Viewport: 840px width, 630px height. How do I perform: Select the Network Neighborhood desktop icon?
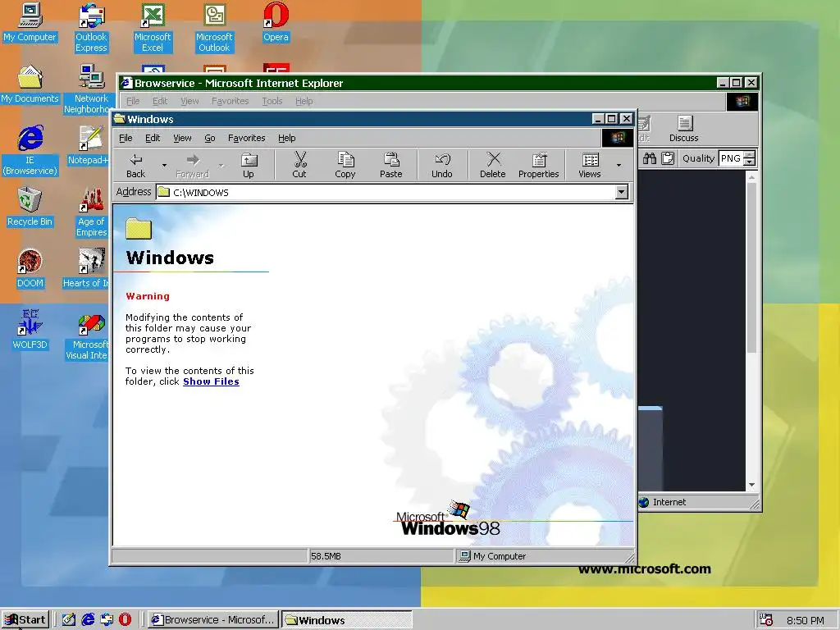pyautogui.click(x=89, y=89)
